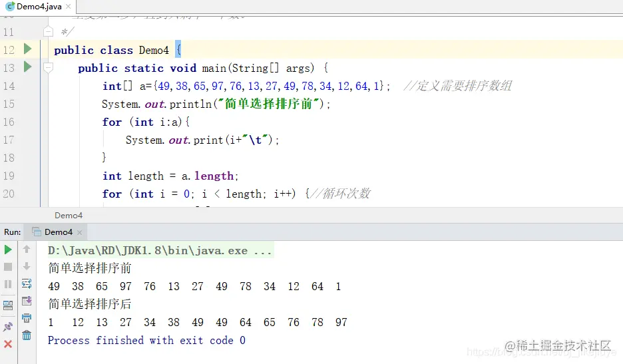Click Run: panel label

click(13, 232)
